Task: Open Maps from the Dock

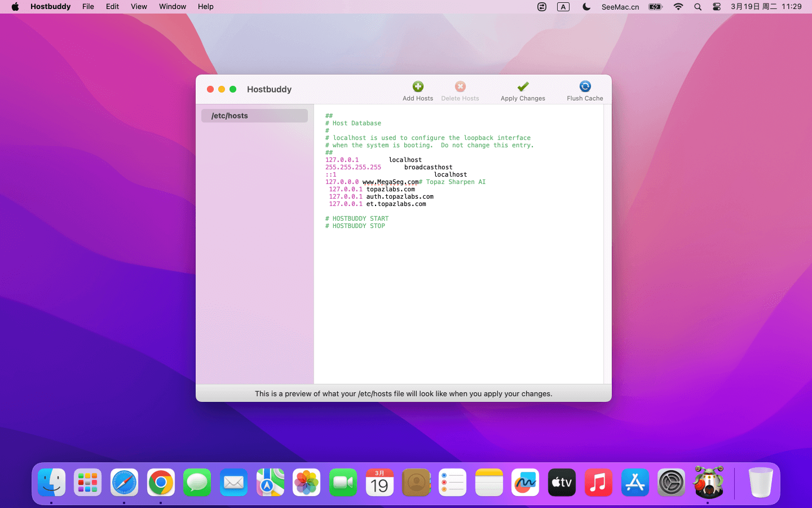Action: [x=270, y=483]
